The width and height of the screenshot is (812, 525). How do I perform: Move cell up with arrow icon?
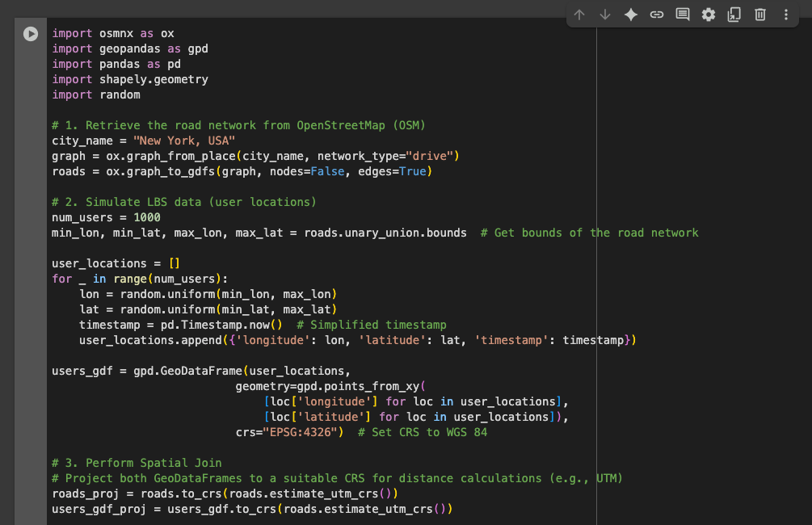(579, 15)
